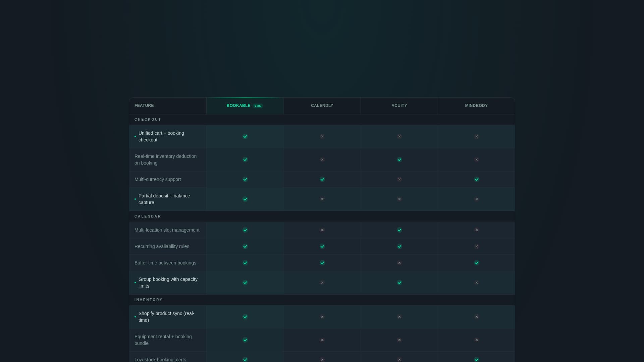Select the Acuity column header

coord(399,106)
